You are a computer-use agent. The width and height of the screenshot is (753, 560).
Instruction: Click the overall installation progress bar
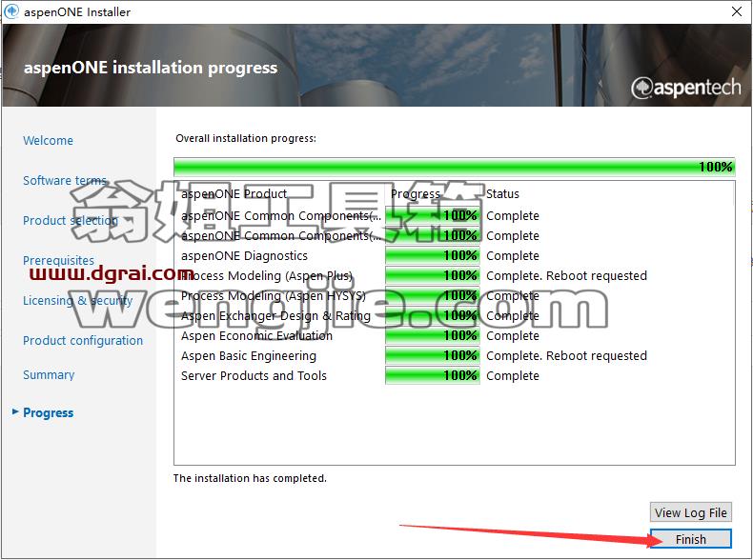(455, 167)
